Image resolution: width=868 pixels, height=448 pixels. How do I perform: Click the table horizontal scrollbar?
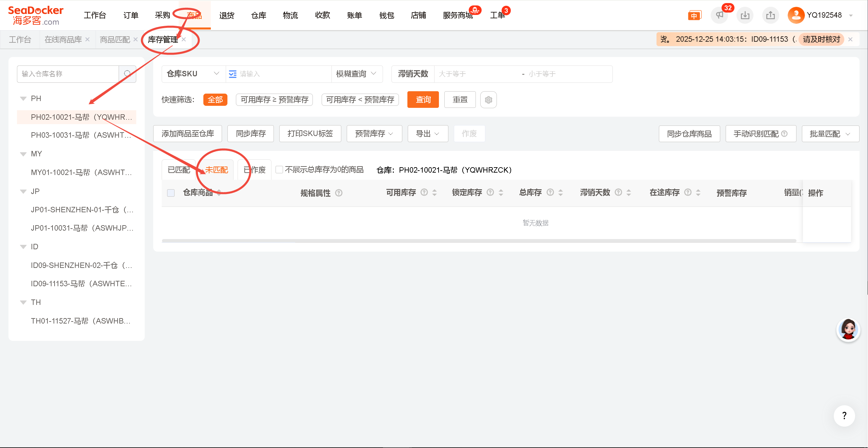coord(479,241)
